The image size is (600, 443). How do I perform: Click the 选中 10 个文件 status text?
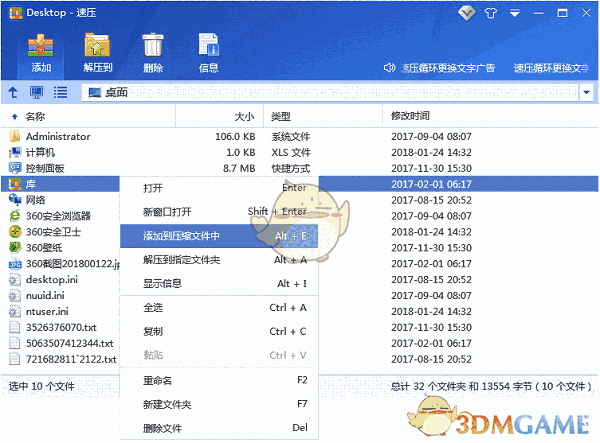tap(41, 386)
